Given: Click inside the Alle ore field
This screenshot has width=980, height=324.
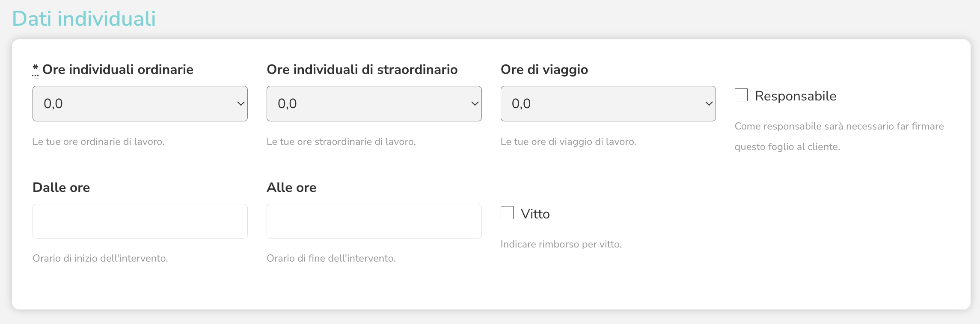Looking at the screenshot, I should [374, 221].
